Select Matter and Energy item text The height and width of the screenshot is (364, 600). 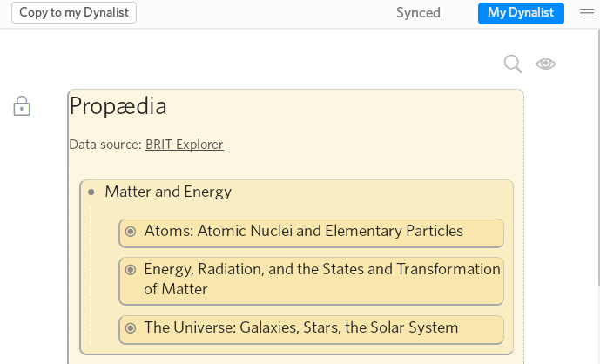coord(168,192)
